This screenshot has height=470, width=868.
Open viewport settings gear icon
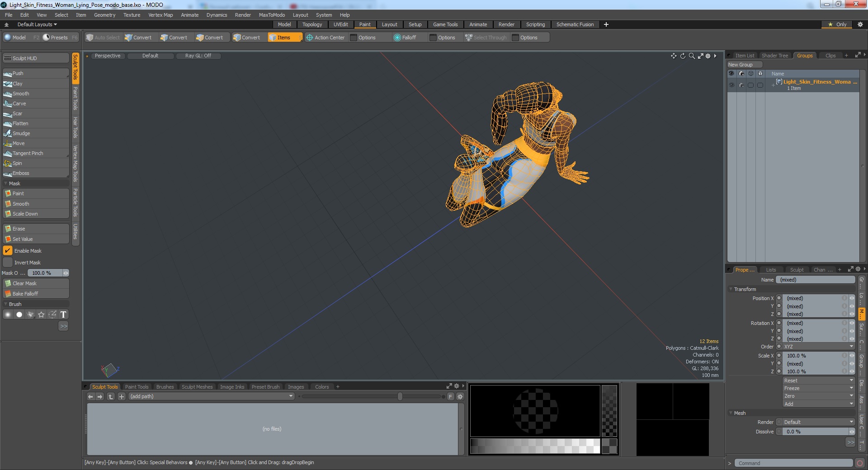click(x=708, y=56)
